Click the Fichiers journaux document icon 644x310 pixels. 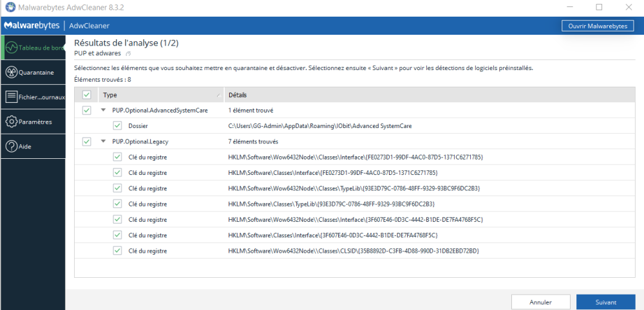(12, 97)
